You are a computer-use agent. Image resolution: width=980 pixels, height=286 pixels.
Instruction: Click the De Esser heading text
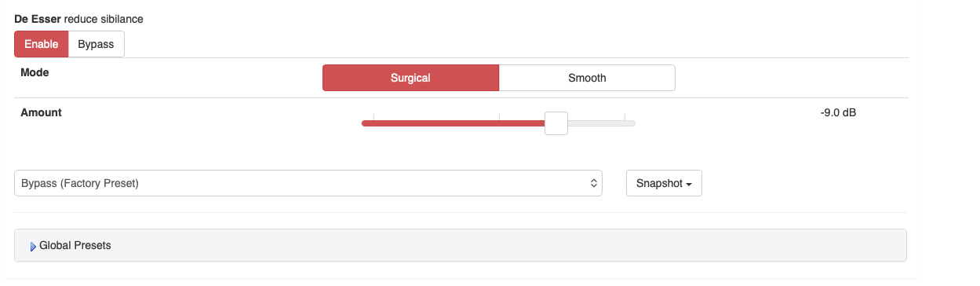pyautogui.click(x=38, y=18)
